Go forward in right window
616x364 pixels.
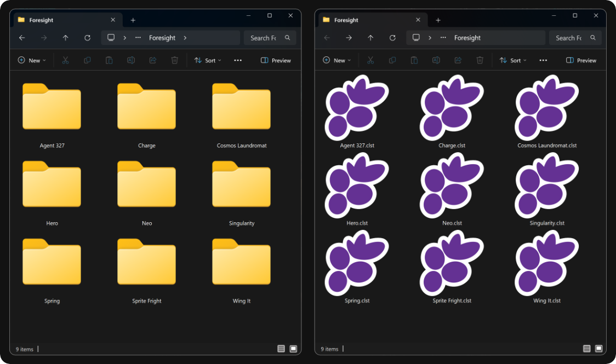(x=349, y=38)
